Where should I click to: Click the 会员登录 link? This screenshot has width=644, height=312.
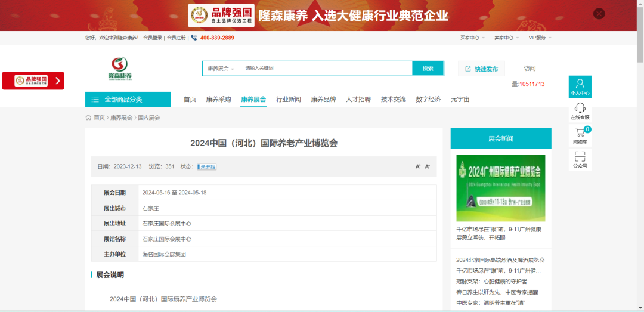point(153,38)
